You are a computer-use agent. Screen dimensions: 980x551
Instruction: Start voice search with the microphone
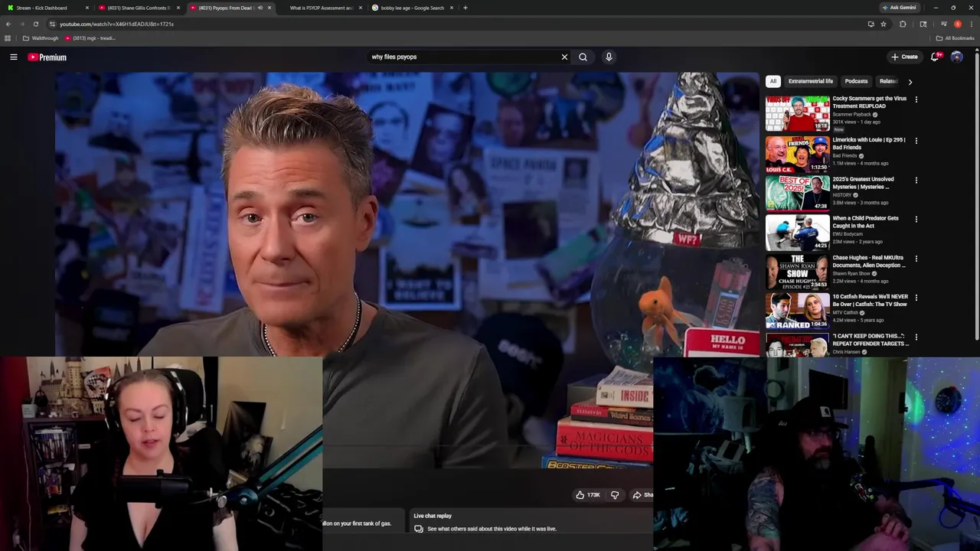tap(609, 57)
